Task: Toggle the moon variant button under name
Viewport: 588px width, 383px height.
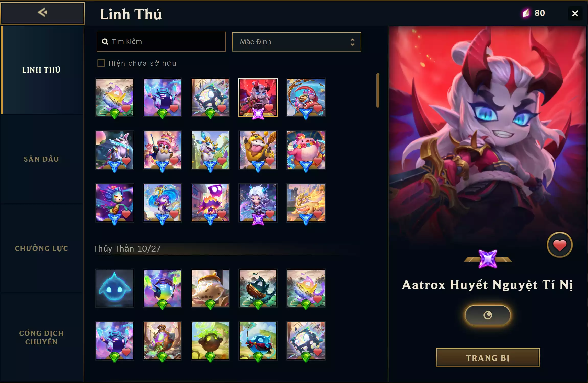Action: (x=488, y=315)
